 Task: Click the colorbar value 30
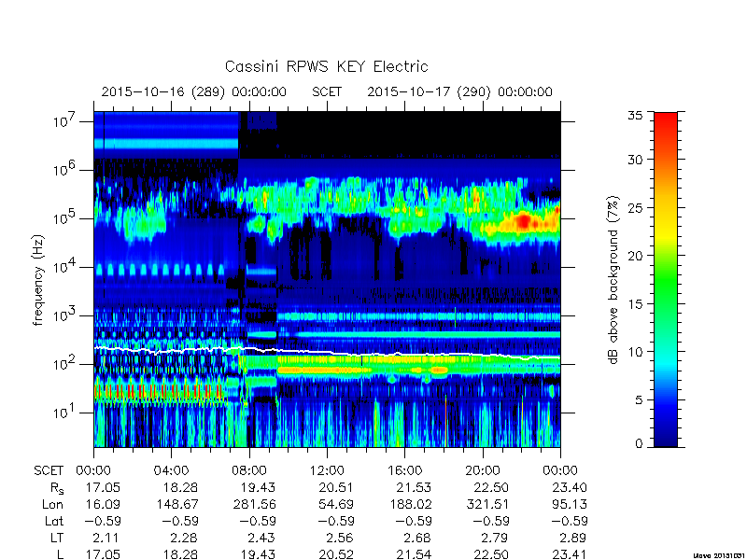coord(636,160)
